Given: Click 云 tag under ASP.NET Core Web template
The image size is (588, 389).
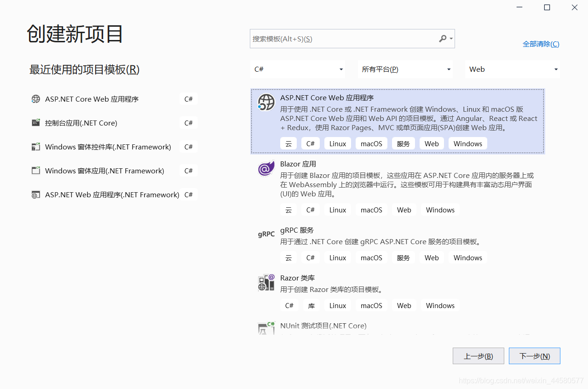Looking at the screenshot, I should (x=288, y=143).
